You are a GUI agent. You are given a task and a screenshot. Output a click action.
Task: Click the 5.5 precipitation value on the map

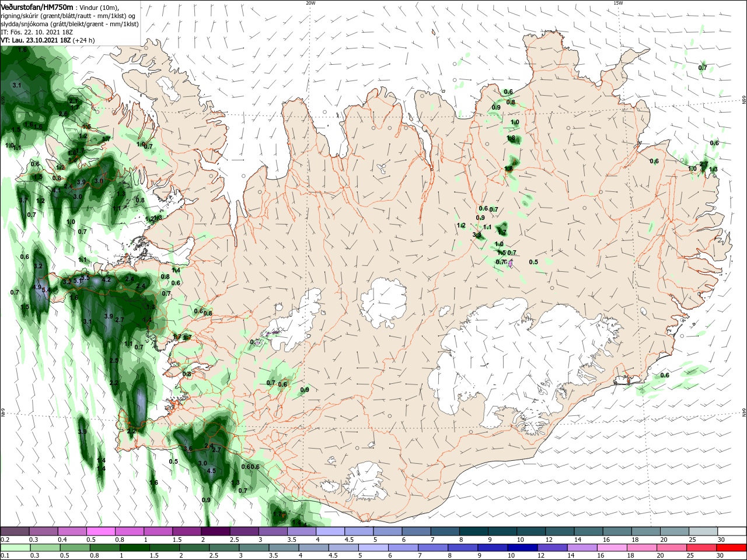coord(85,278)
